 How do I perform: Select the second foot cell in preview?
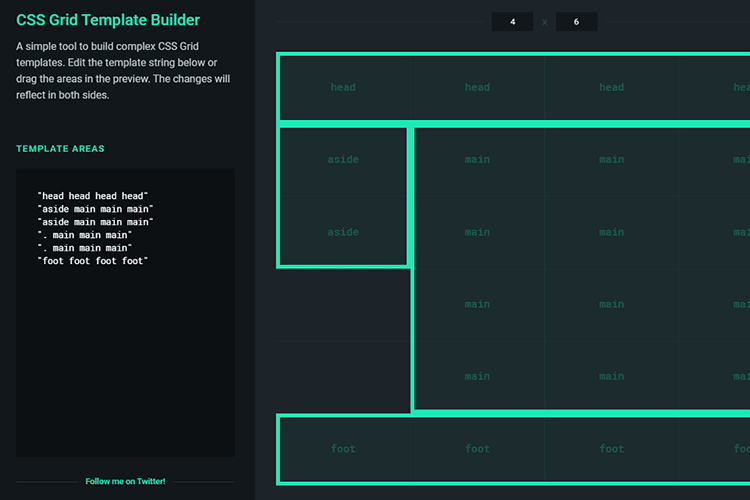pos(477,449)
